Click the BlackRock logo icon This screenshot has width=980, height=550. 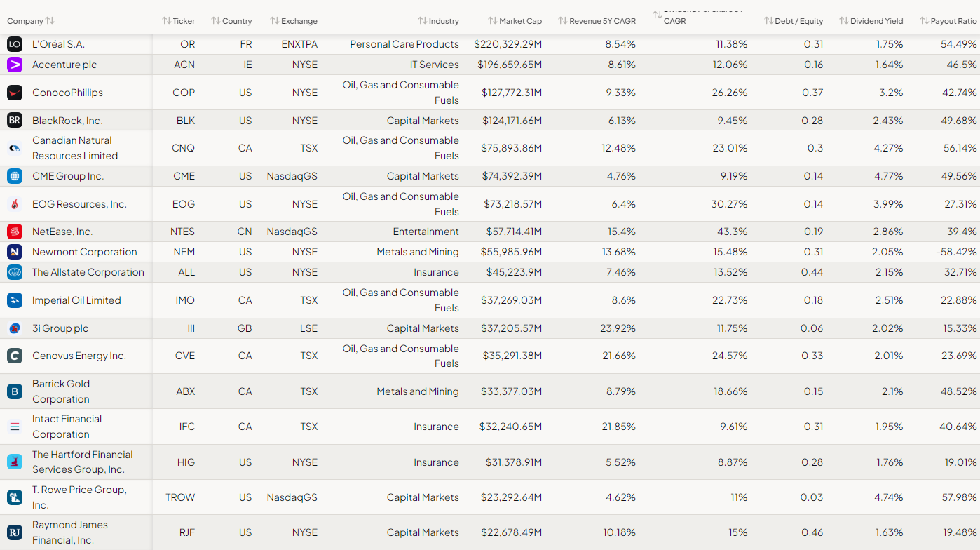coord(15,121)
